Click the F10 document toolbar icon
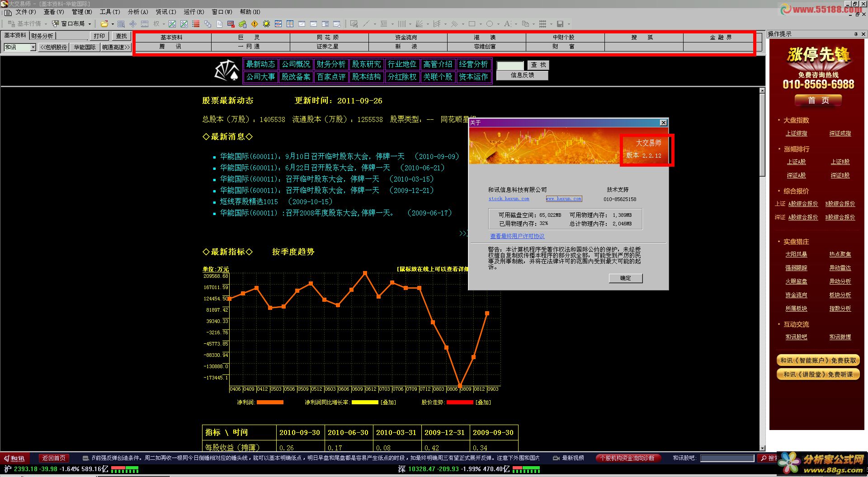The height and width of the screenshot is (477, 868). [219, 23]
